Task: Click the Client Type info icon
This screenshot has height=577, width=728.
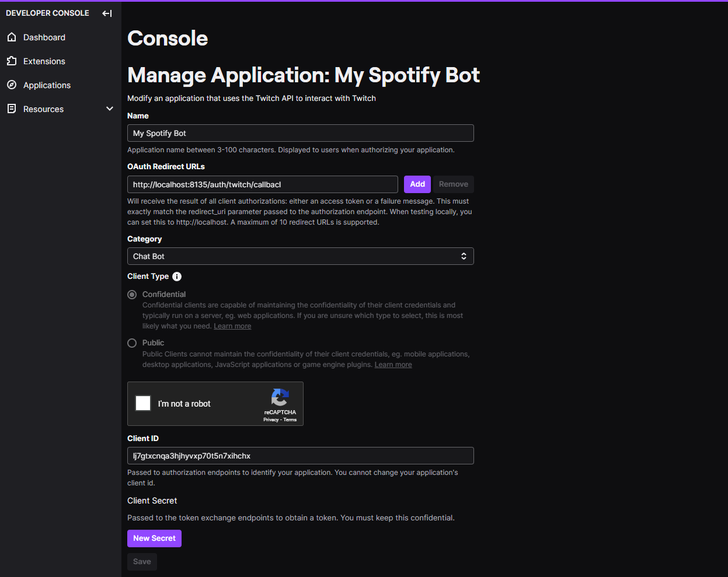Action: [177, 277]
